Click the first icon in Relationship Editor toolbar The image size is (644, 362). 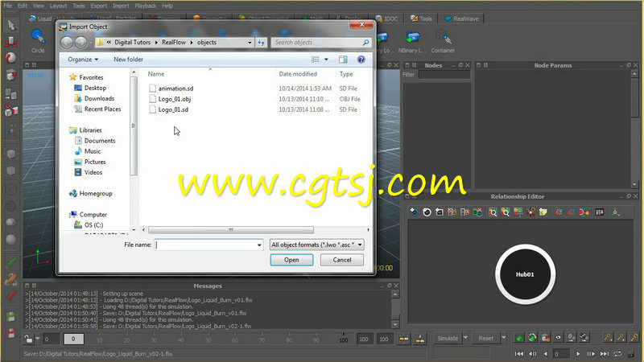point(414,212)
